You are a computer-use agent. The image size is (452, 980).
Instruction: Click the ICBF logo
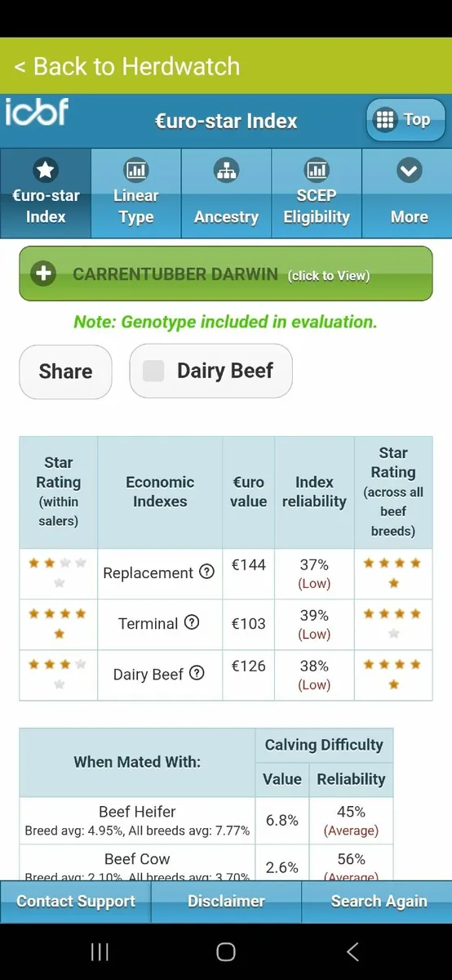[x=37, y=111]
